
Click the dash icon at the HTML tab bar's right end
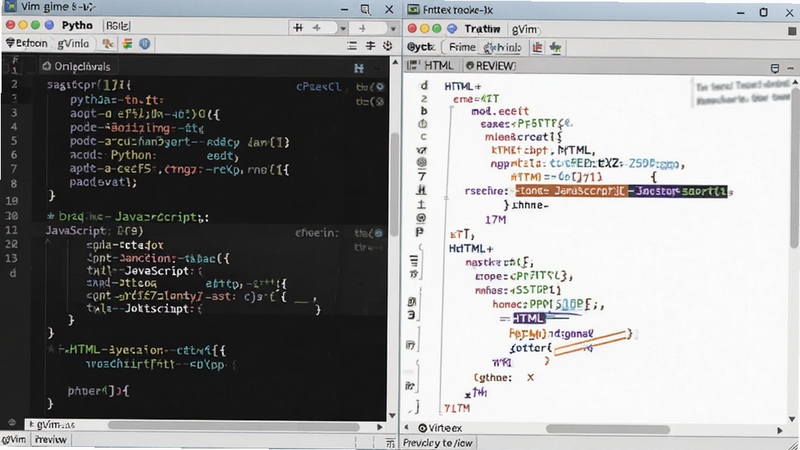pyautogui.click(x=790, y=68)
